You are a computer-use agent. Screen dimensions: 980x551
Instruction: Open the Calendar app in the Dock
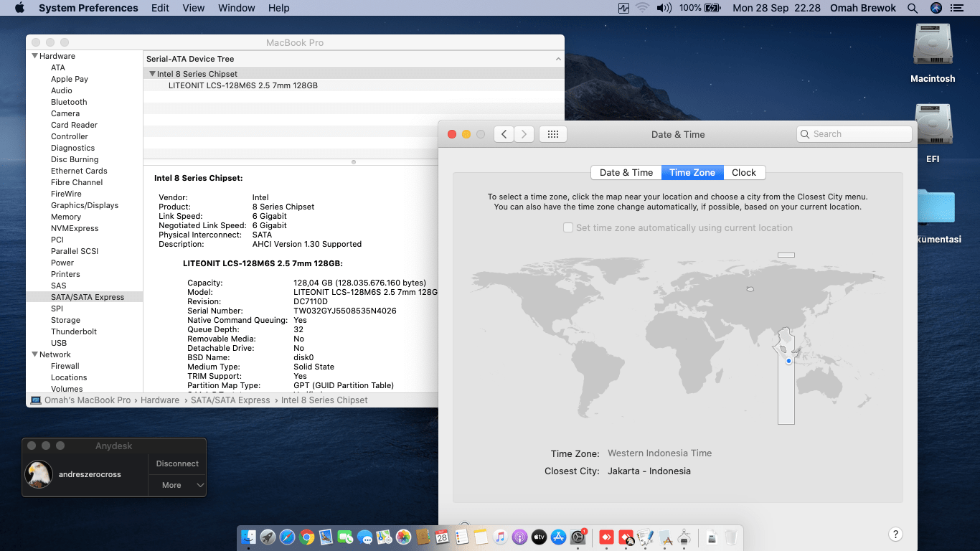pos(441,537)
